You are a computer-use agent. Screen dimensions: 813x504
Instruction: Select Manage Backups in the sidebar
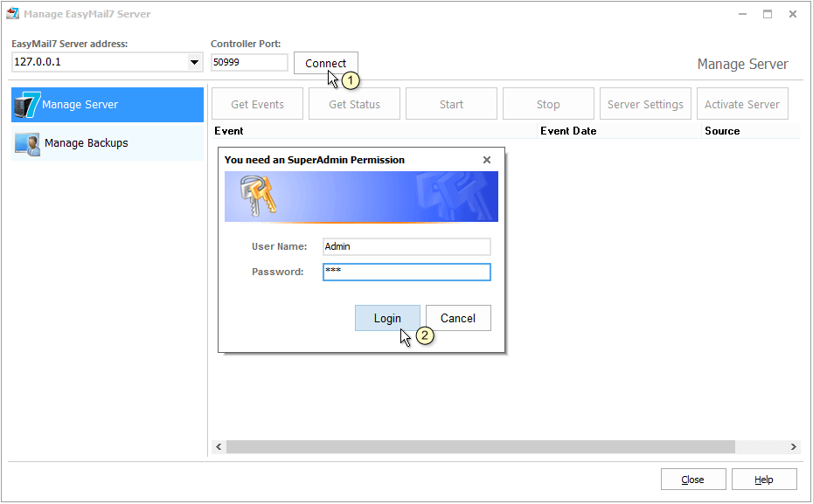pyautogui.click(x=108, y=143)
